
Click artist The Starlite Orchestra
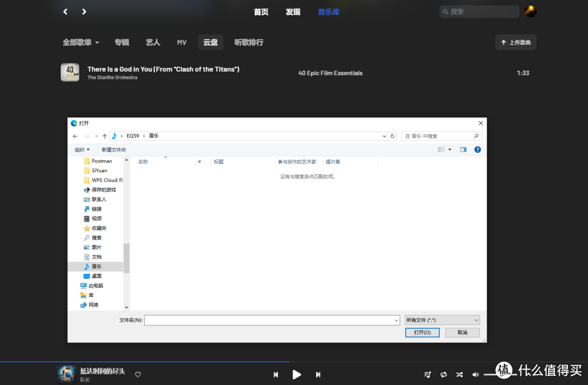tap(112, 78)
